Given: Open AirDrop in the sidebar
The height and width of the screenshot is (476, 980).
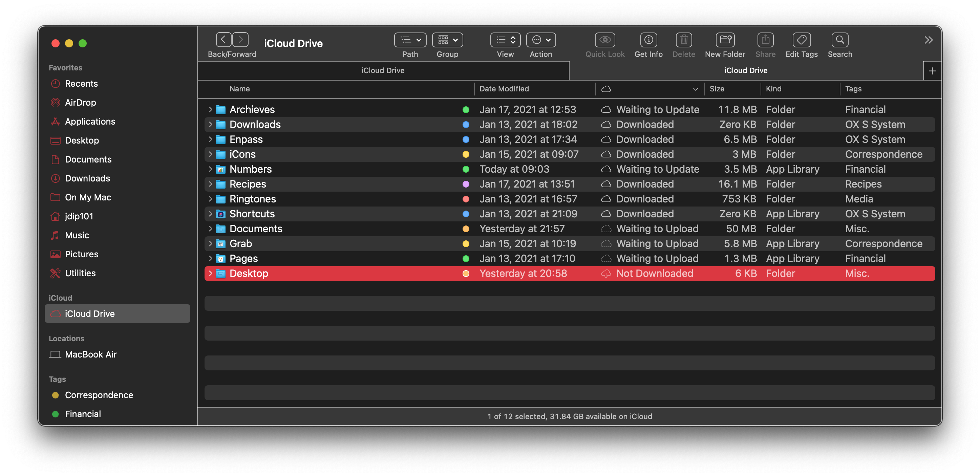Looking at the screenshot, I should point(80,102).
